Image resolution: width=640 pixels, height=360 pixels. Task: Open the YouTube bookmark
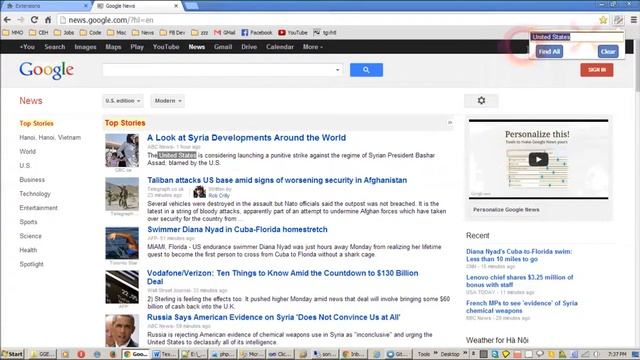click(x=293, y=33)
